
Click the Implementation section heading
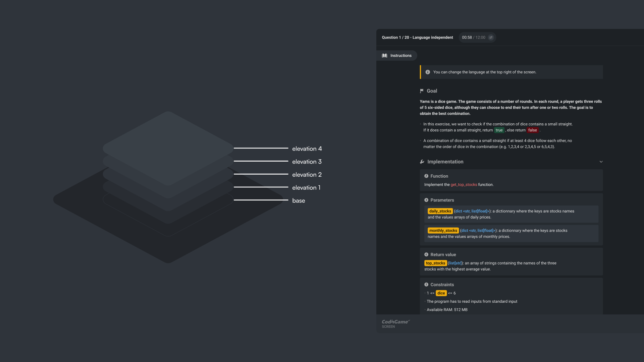(x=445, y=162)
